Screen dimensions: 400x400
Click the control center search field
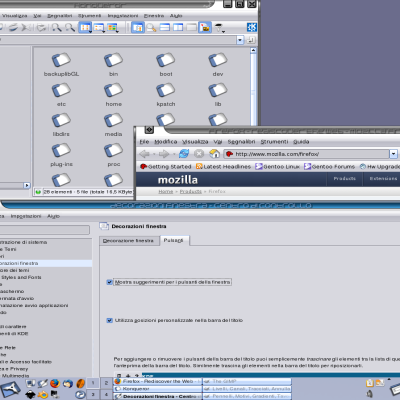click(x=45, y=230)
